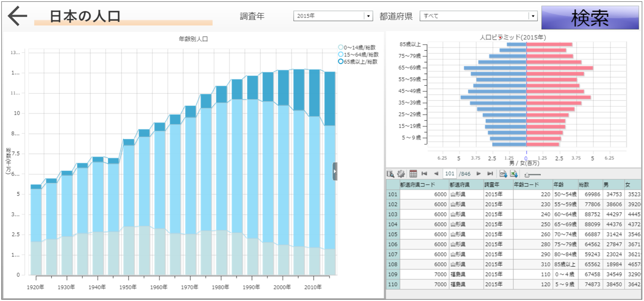Jump to last record in table
The image size is (644, 301).
click(x=490, y=174)
